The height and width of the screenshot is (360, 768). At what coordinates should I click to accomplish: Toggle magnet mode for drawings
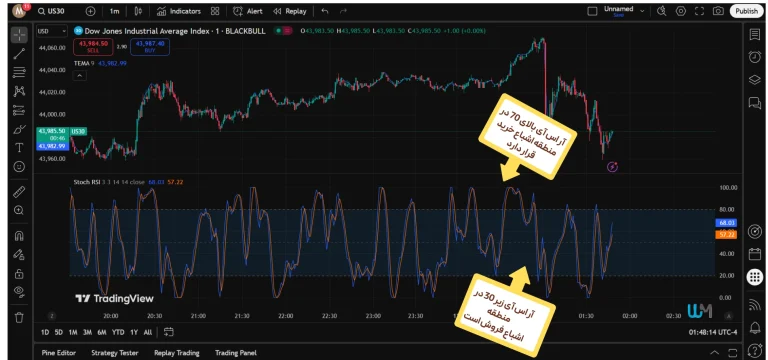tap(19, 236)
